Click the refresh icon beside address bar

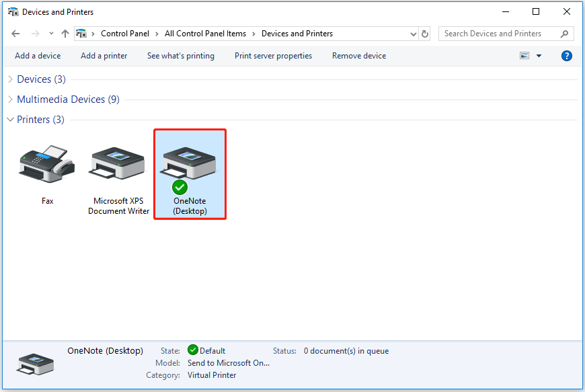424,34
